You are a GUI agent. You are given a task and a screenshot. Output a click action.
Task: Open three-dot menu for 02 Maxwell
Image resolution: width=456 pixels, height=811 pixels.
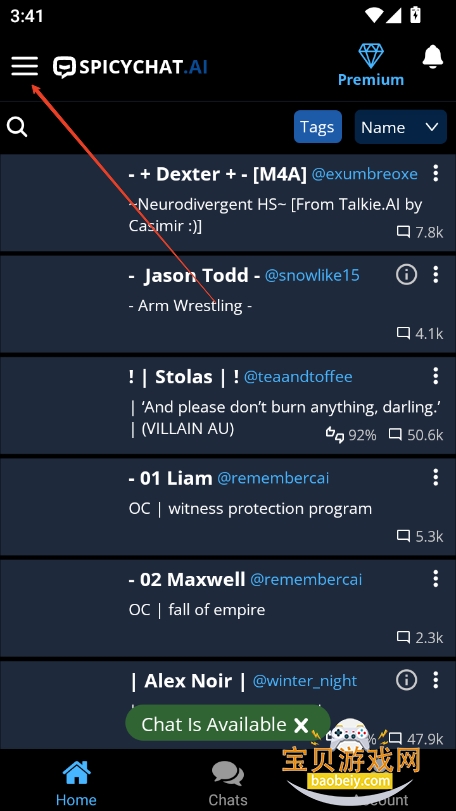coord(436,579)
